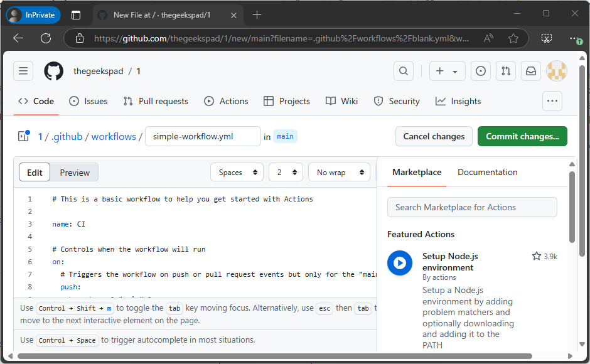The height and width of the screenshot is (364, 590).
Task: Open the Pull requests tab
Action: pos(156,101)
